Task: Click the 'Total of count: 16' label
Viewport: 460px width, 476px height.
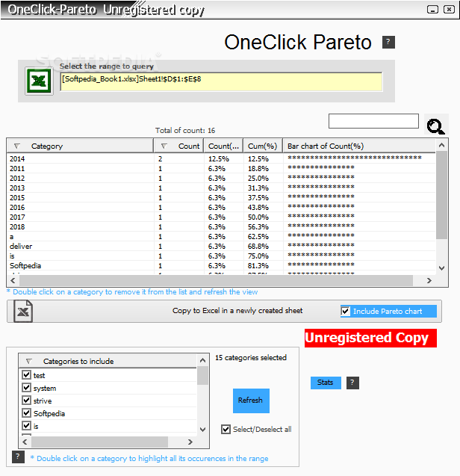Action: tap(185, 131)
